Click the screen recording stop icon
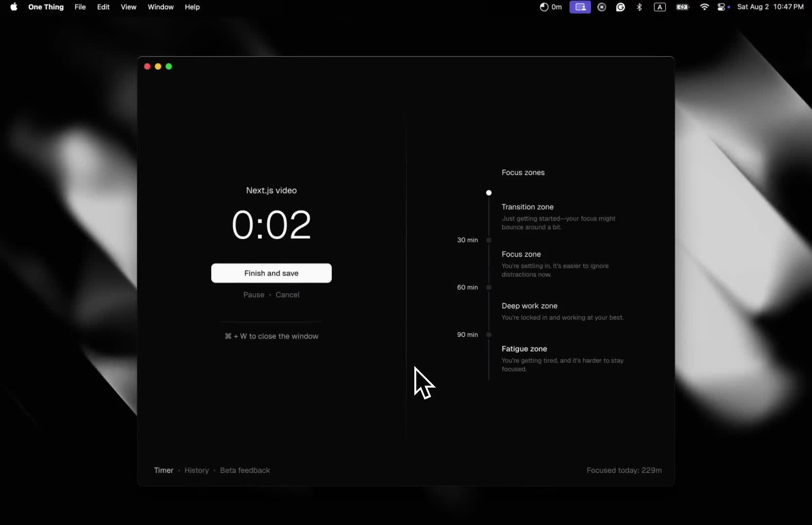The height and width of the screenshot is (525, 812). (x=602, y=7)
